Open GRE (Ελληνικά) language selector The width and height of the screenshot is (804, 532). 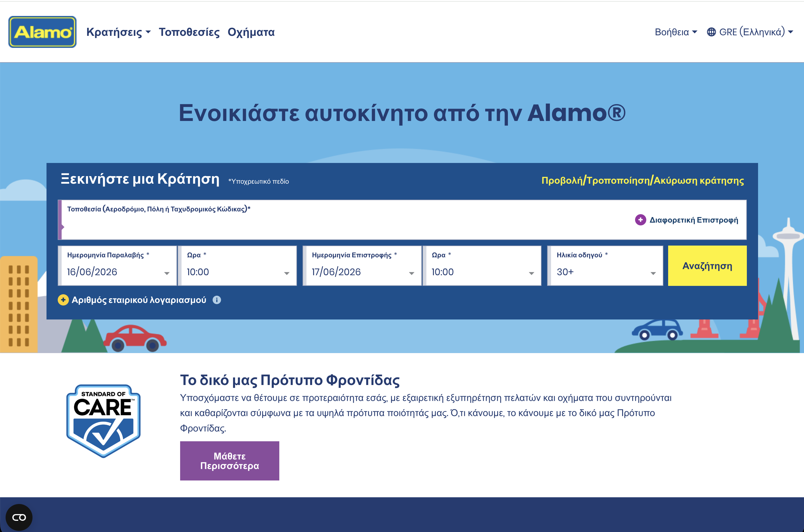click(x=750, y=32)
